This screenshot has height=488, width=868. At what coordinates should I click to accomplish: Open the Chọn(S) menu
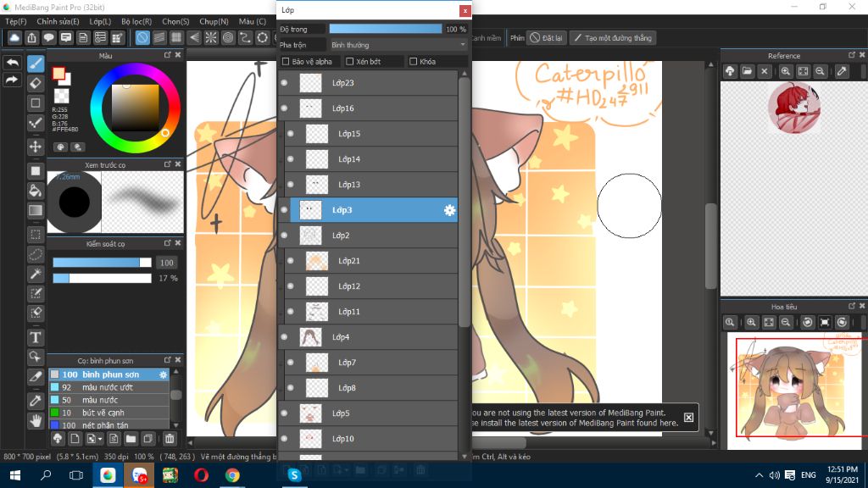click(x=175, y=21)
